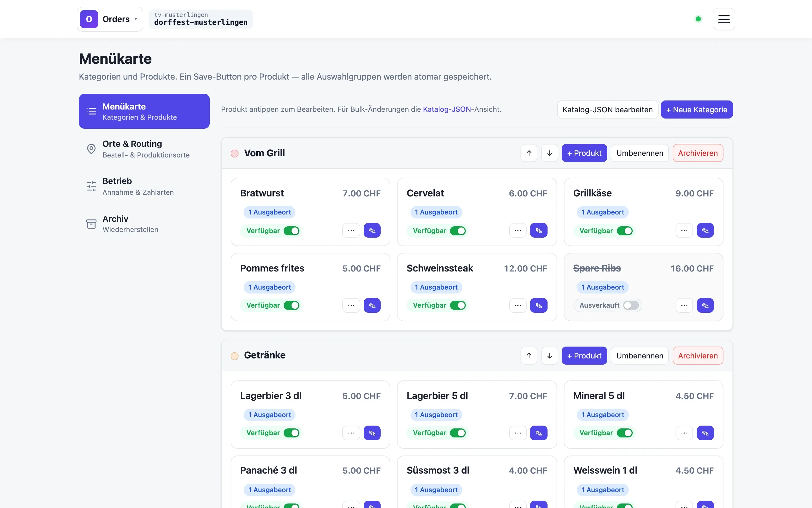Open more options for the Cervelat card
The height and width of the screenshot is (508, 812).
pyautogui.click(x=518, y=231)
